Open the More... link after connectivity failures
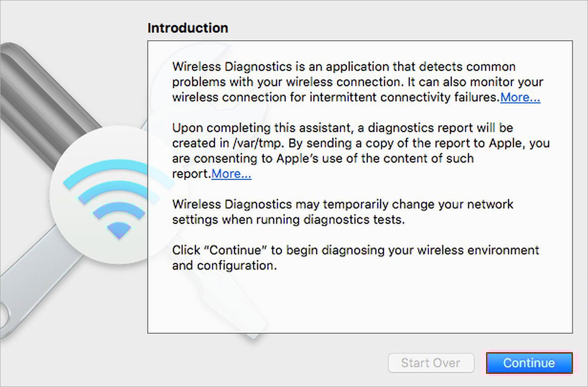Viewport: 588px width, 387px height. pos(520,97)
